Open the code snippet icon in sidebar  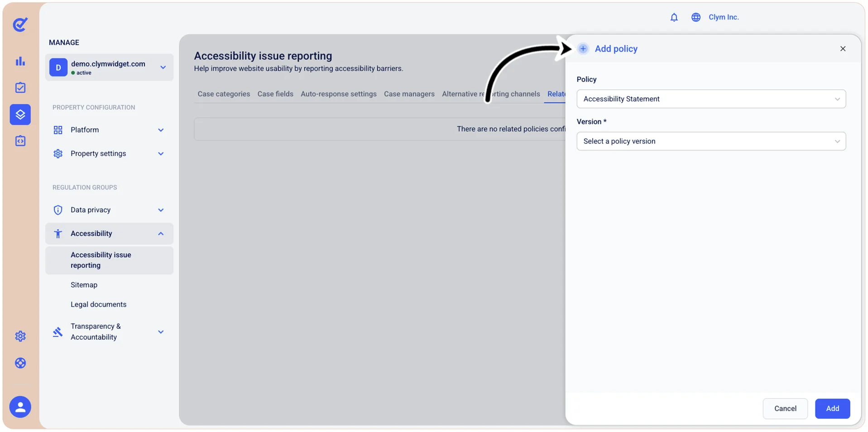[20, 141]
